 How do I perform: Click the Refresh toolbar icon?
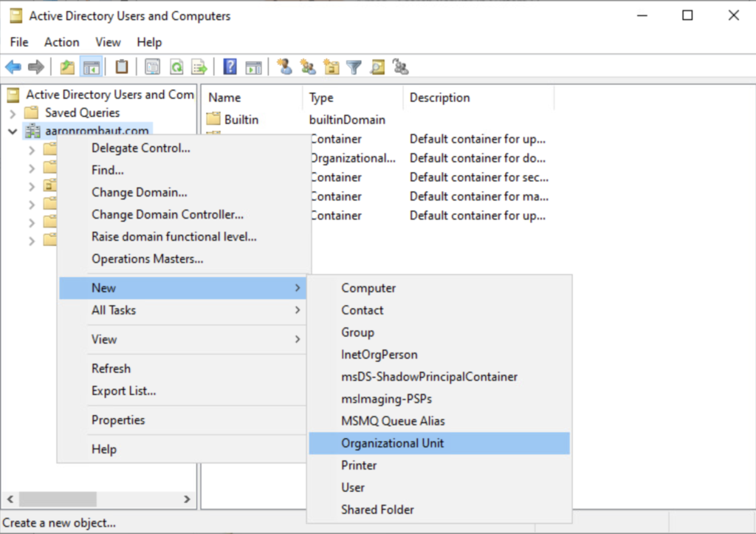point(176,67)
